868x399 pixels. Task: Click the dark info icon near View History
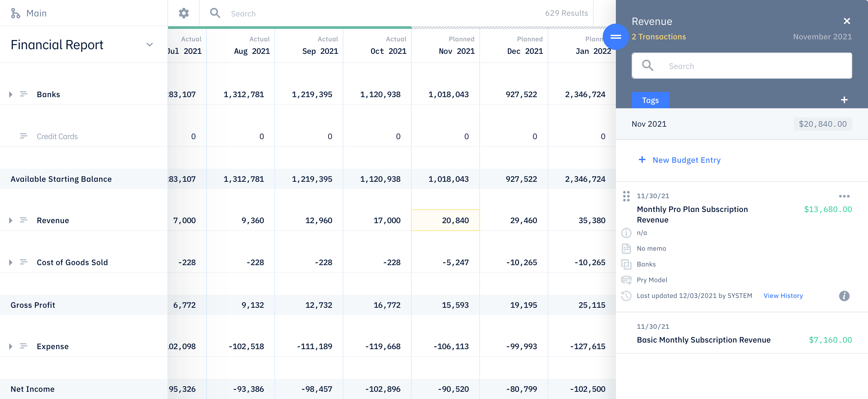844,296
